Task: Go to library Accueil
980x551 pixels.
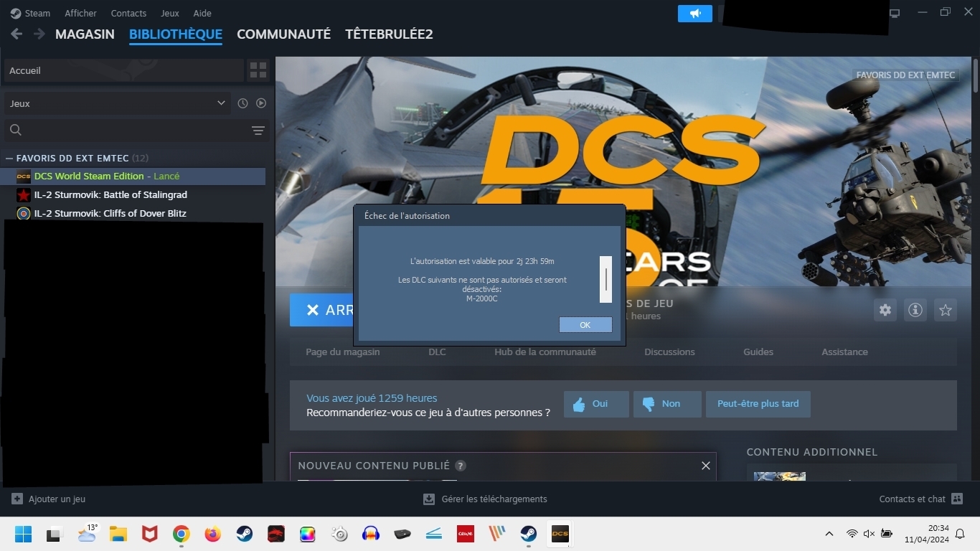Action: point(124,70)
